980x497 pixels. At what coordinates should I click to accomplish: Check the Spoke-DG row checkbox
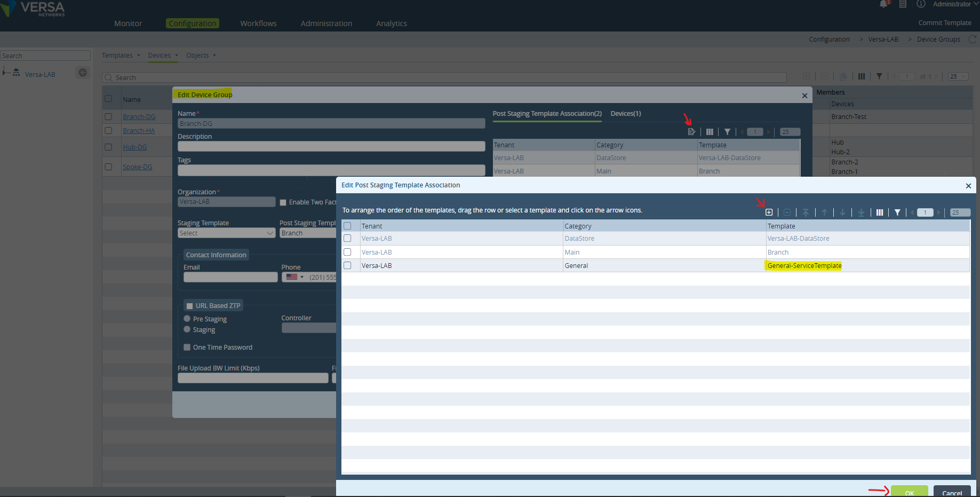coord(108,167)
